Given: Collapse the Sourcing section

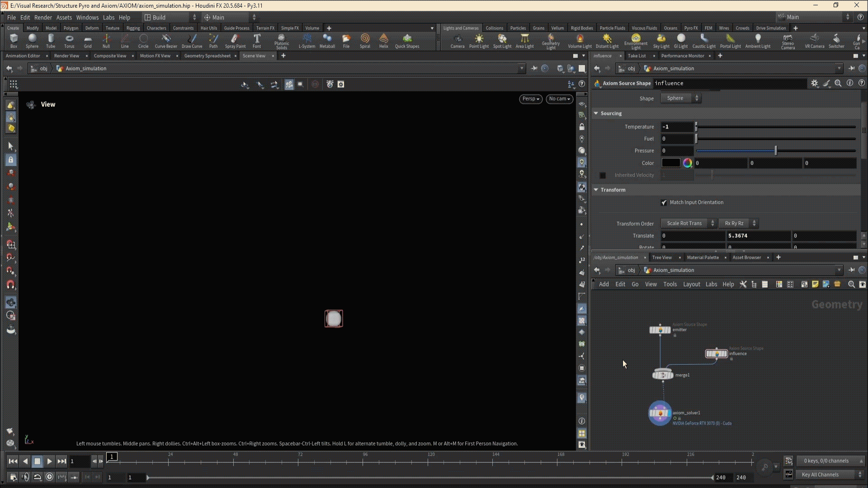Looking at the screenshot, I should coord(596,113).
